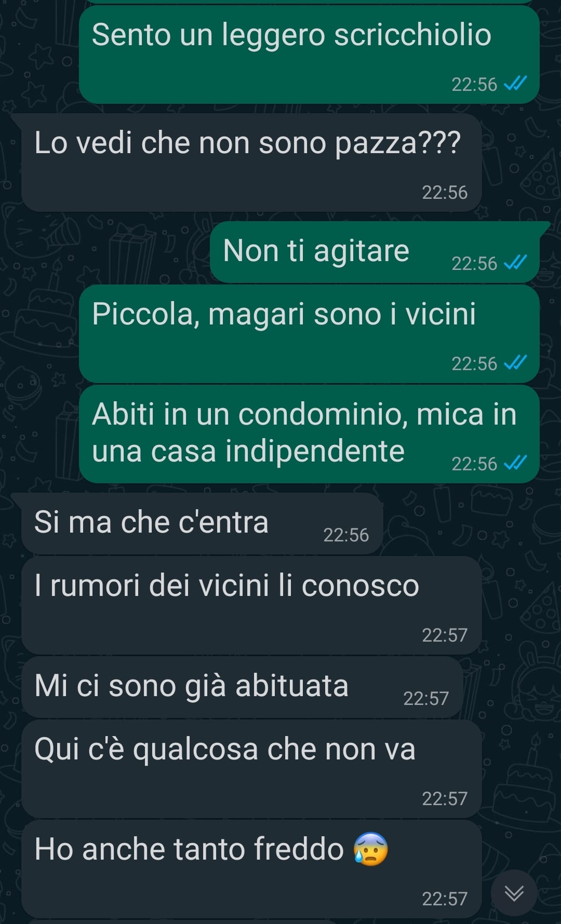Select message "Lo vedi che non sono pazza???"
Viewport: 561px width, 924px height.
[251, 162]
